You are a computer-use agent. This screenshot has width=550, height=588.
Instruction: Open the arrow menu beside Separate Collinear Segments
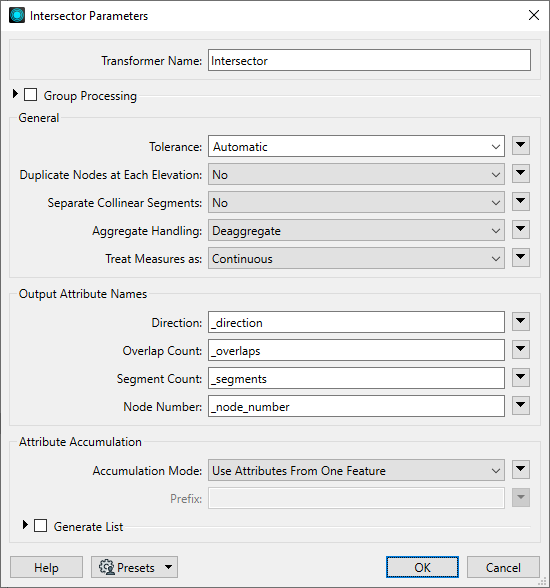point(520,202)
